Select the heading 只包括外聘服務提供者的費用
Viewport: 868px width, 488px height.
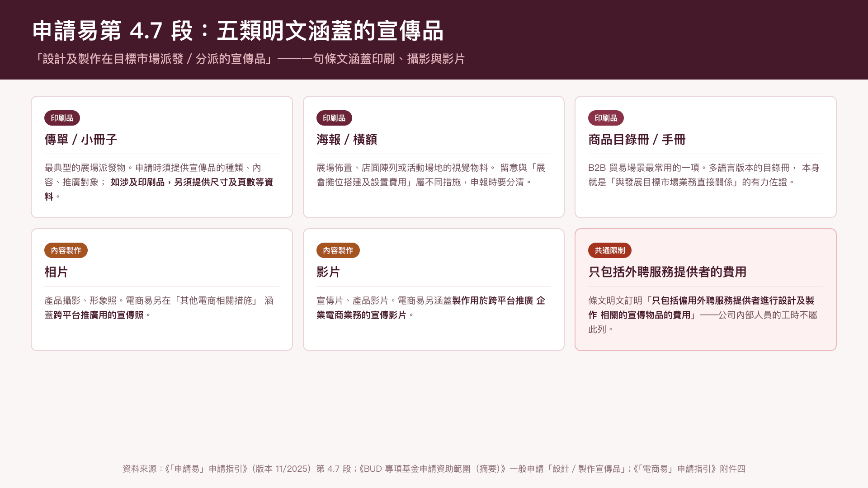(667, 272)
